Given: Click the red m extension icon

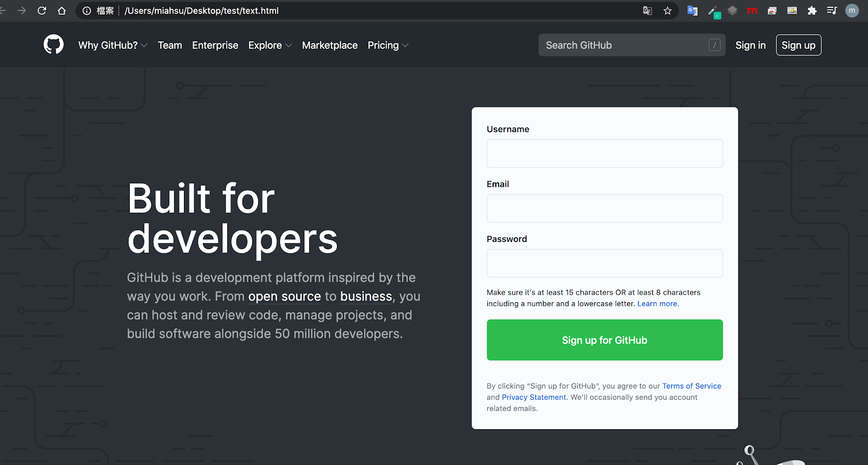Looking at the screenshot, I should click(x=752, y=10).
